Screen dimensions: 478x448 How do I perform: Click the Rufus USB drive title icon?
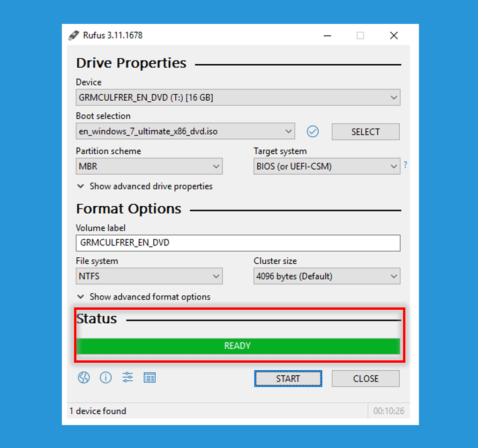[74, 35]
